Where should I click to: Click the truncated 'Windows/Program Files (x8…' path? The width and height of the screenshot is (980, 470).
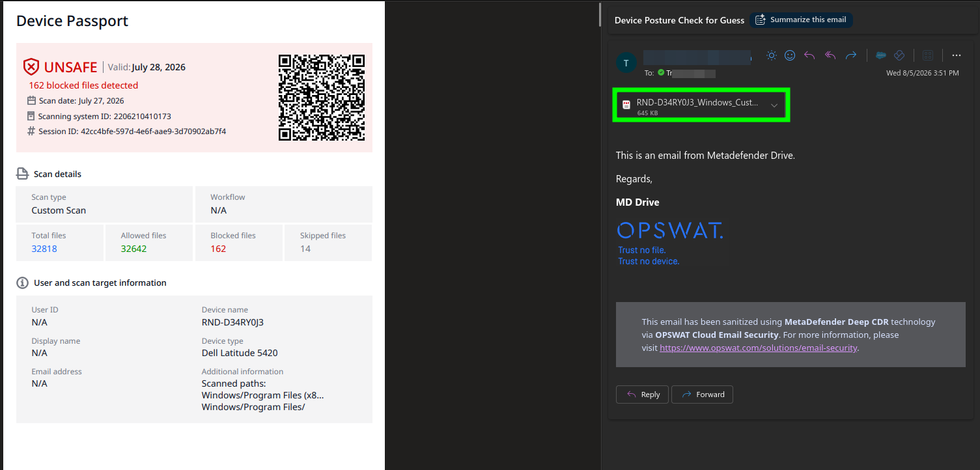click(263, 395)
